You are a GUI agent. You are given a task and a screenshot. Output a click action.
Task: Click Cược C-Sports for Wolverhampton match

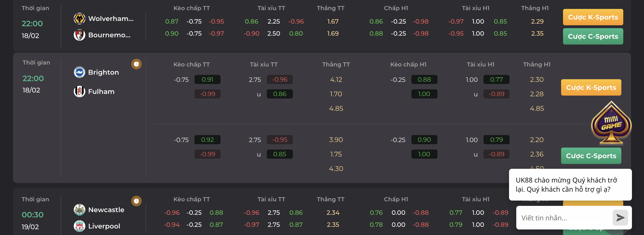coord(593,36)
